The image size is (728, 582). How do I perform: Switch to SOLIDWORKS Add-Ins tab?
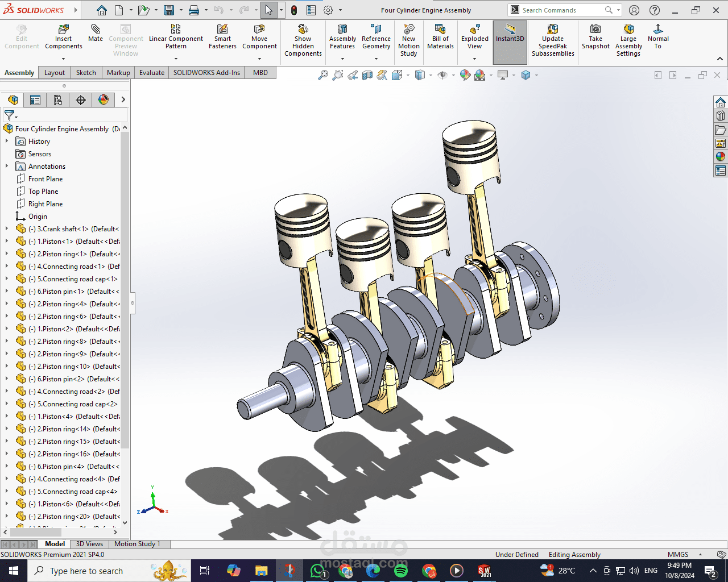coord(206,73)
